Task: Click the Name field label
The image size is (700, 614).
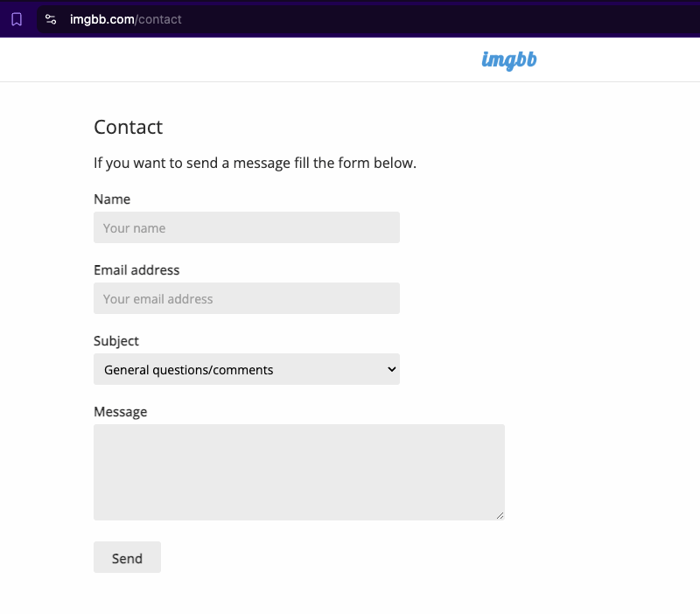Action: (112, 199)
